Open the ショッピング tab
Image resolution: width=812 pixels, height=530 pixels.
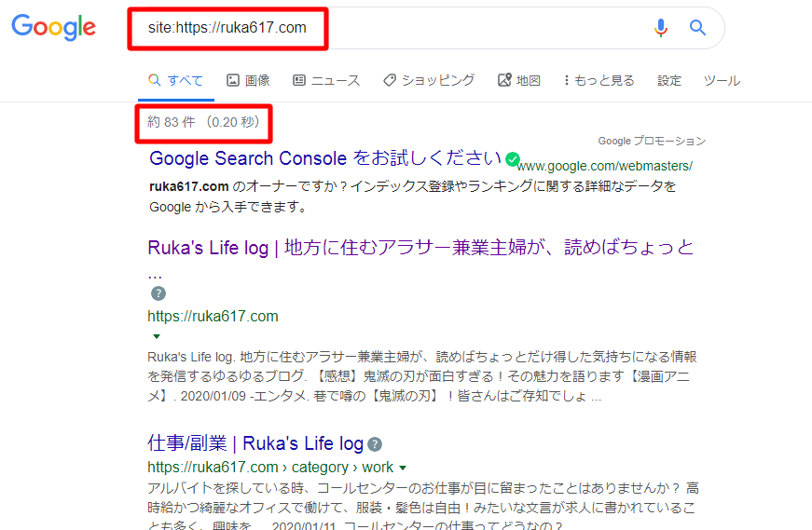(429, 80)
